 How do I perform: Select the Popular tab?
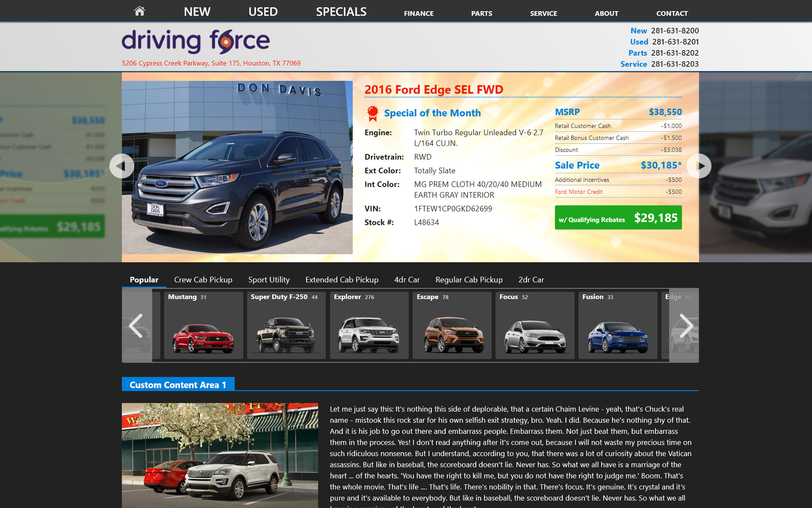coord(144,280)
